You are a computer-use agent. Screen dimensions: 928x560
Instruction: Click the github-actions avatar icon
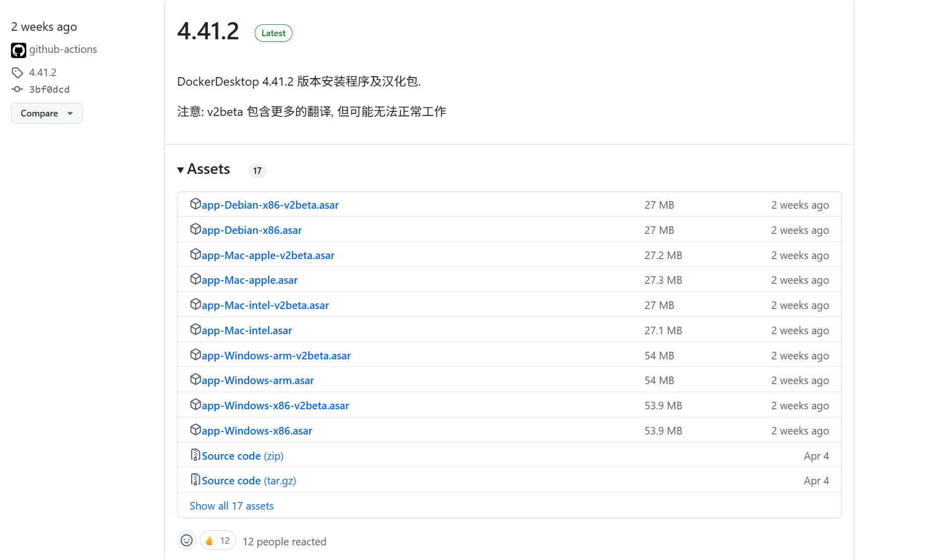pos(19,50)
